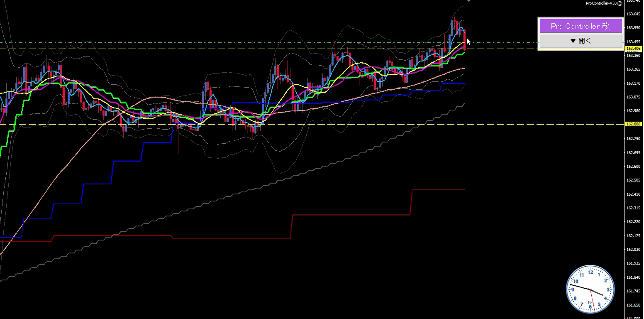Image resolution: width=644 pixels, height=319 pixels.
Task: Click the 161.650 value on price axis
Action: [x=633, y=305]
